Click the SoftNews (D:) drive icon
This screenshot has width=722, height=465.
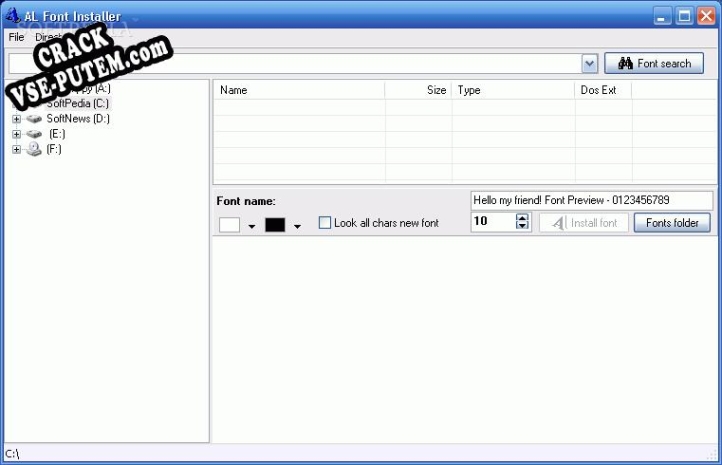point(34,119)
